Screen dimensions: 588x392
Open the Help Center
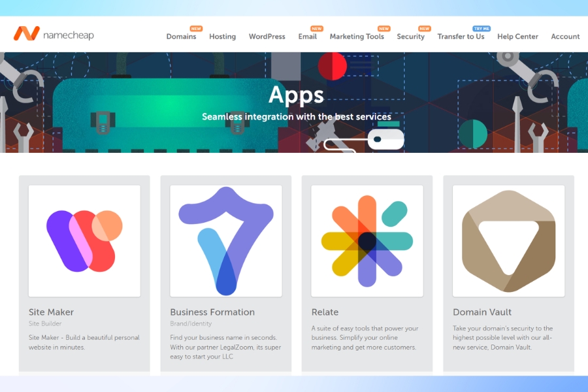coord(517,37)
